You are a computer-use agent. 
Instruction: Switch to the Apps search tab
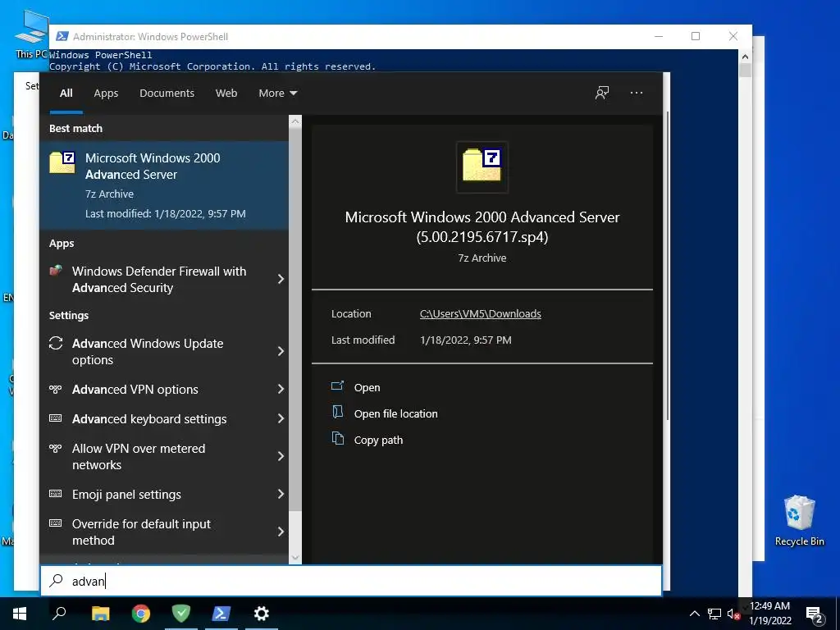coord(106,94)
